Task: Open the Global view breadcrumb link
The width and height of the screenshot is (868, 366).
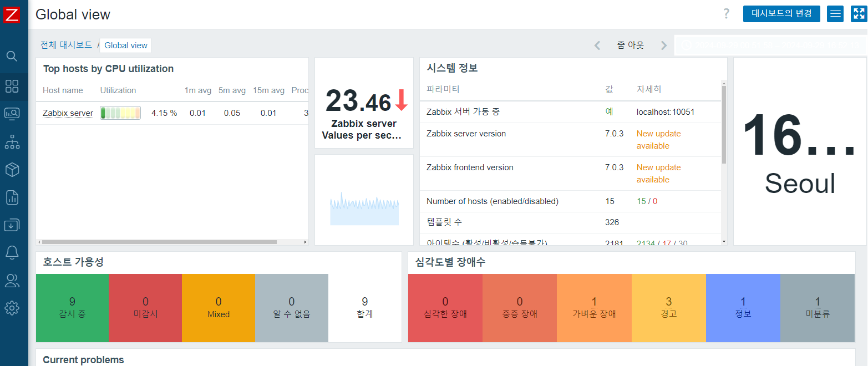Action: click(126, 45)
